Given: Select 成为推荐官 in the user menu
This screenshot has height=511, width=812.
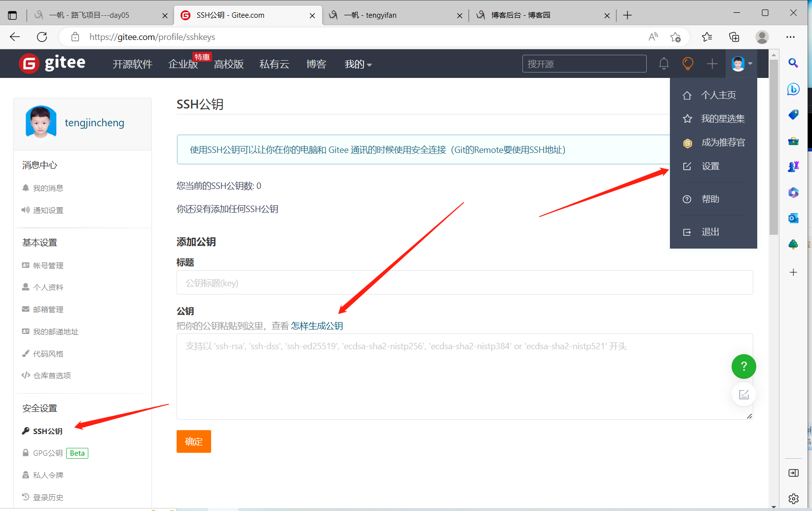Looking at the screenshot, I should 713,143.
